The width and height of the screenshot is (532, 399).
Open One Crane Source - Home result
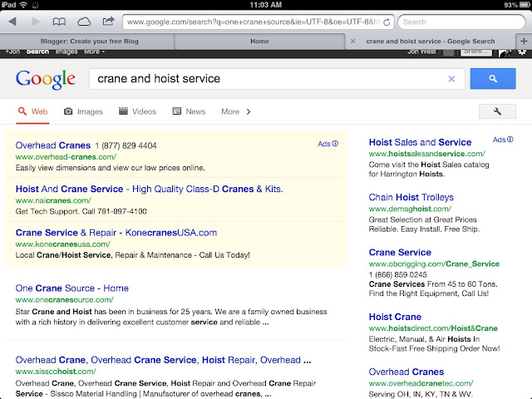tap(72, 288)
